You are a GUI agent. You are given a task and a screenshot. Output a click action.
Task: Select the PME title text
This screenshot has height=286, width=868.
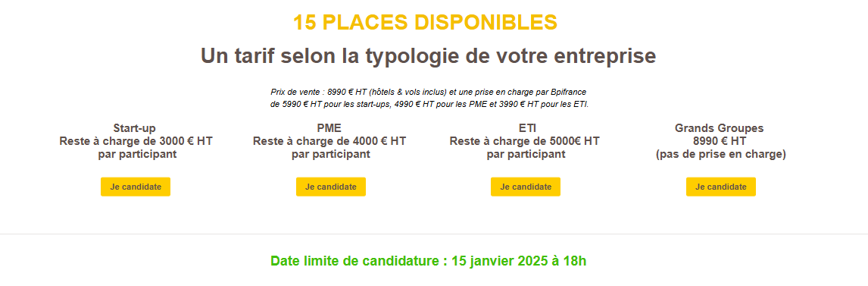[x=329, y=129]
